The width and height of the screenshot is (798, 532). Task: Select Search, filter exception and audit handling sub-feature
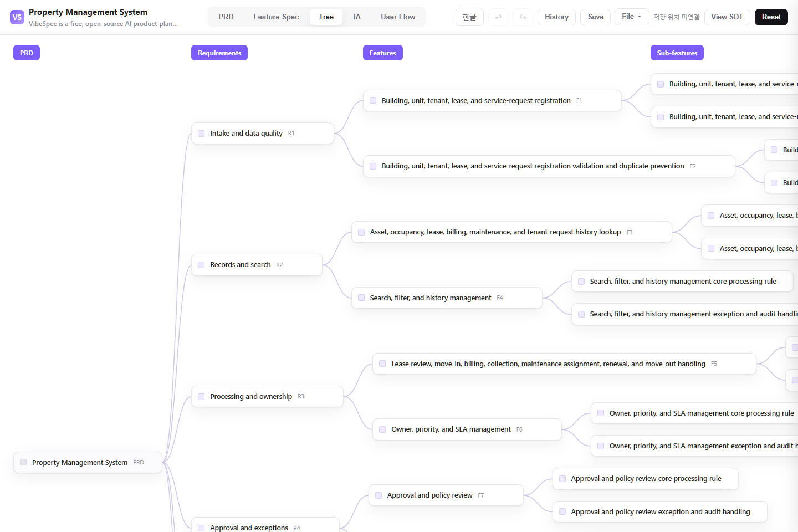coord(685,314)
